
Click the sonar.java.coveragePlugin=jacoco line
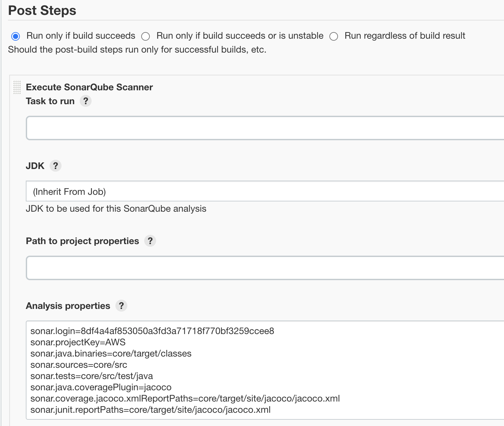(101, 387)
